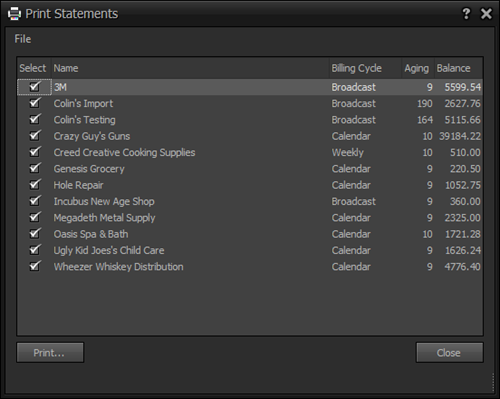Click the Close button

coord(449,352)
